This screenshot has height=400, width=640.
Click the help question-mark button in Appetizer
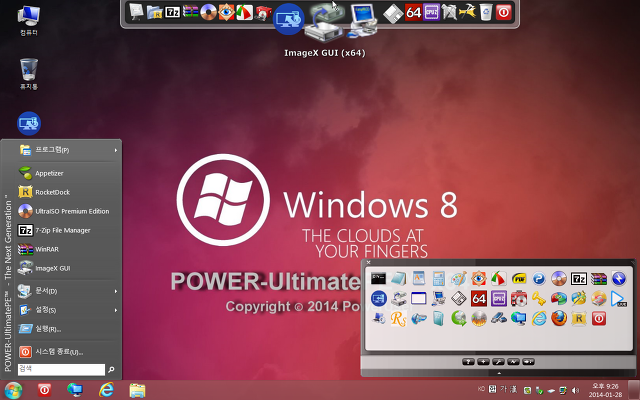pyautogui.click(x=468, y=362)
